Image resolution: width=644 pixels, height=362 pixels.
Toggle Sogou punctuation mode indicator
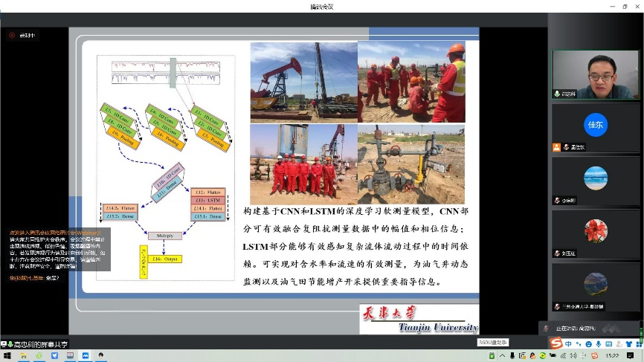[578, 343]
